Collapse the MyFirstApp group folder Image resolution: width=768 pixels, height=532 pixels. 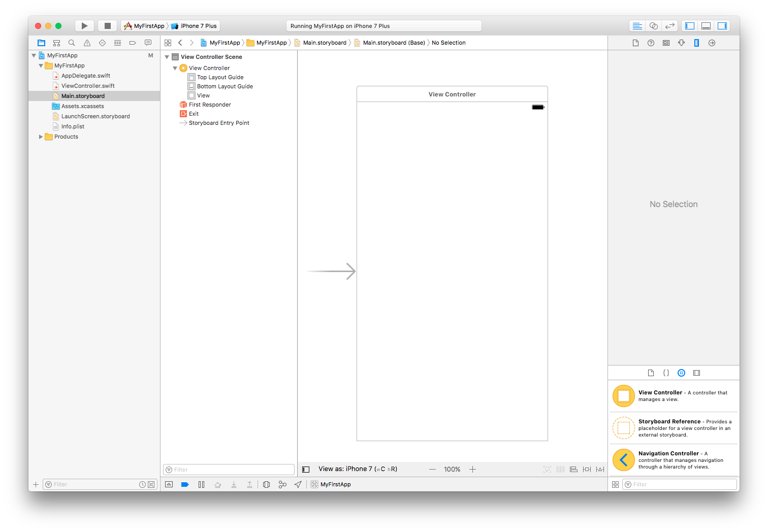pyautogui.click(x=41, y=65)
